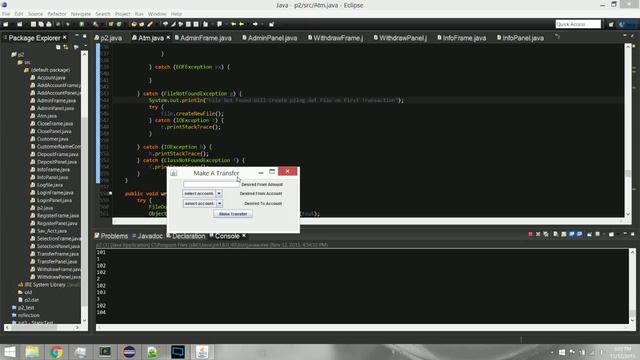Image resolution: width=640 pixels, height=360 pixels.
Task: Open the Window menu
Action: tap(157, 14)
